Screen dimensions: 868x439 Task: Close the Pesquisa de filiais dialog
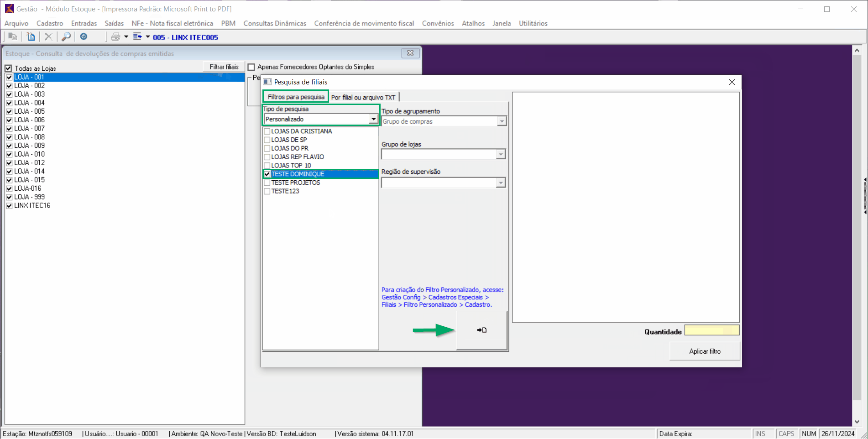click(x=732, y=82)
